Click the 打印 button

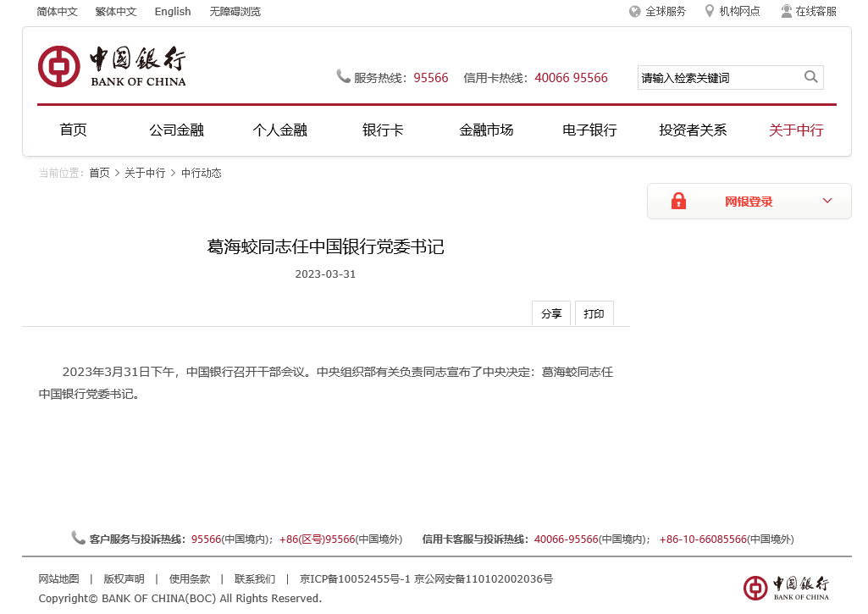tap(594, 313)
